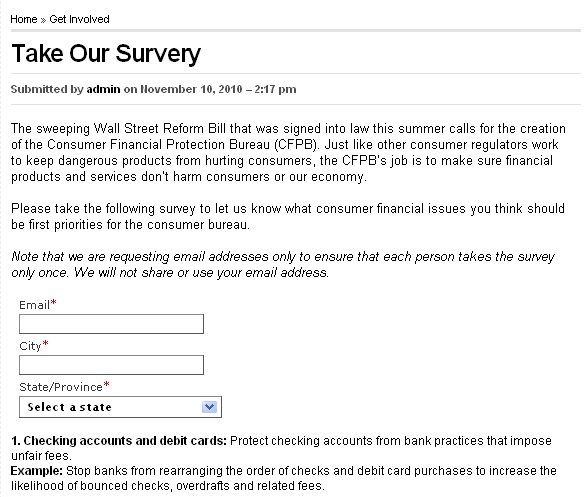Click the breadcrumb separator arrows icon
This screenshot has width=585, height=497.
coord(43,20)
